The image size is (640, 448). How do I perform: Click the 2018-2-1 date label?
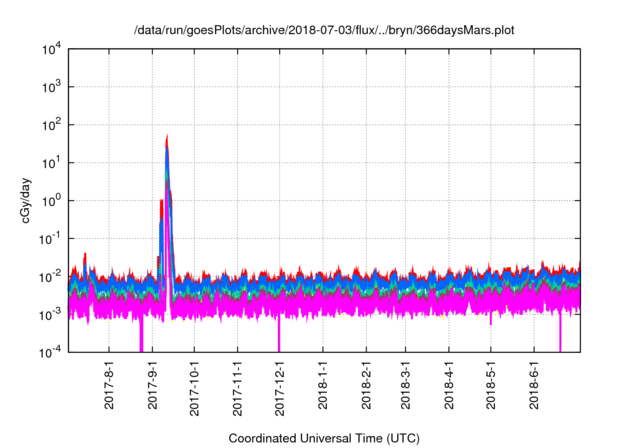[x=367, y=385]
